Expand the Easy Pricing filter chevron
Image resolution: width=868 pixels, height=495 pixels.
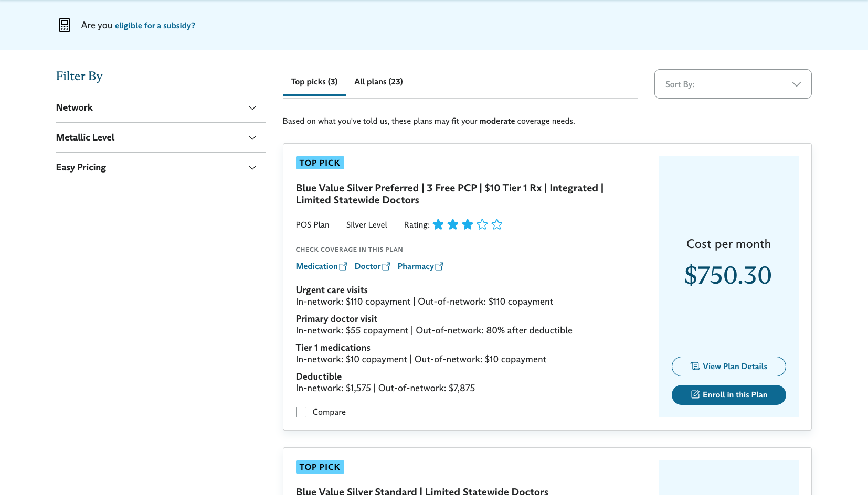[x=252, y=167]
